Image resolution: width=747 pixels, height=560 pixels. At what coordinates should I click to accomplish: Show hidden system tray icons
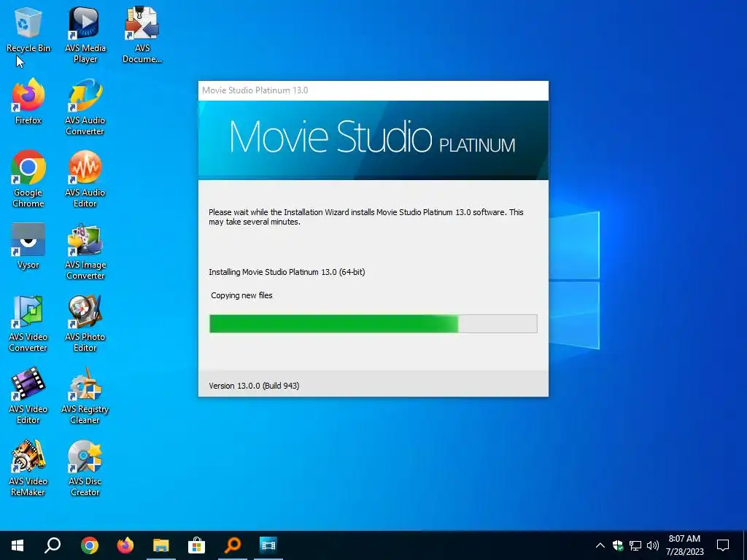point(600,545)
